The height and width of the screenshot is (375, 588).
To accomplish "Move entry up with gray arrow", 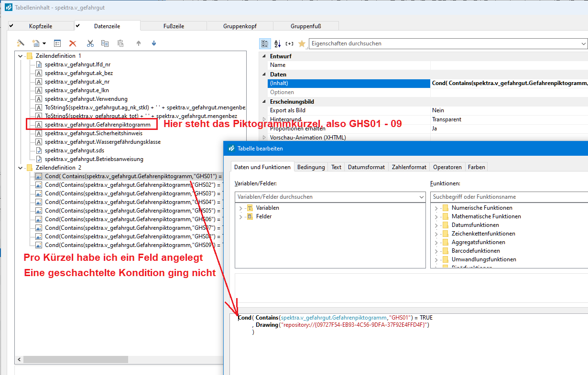I will pos(139,43).
